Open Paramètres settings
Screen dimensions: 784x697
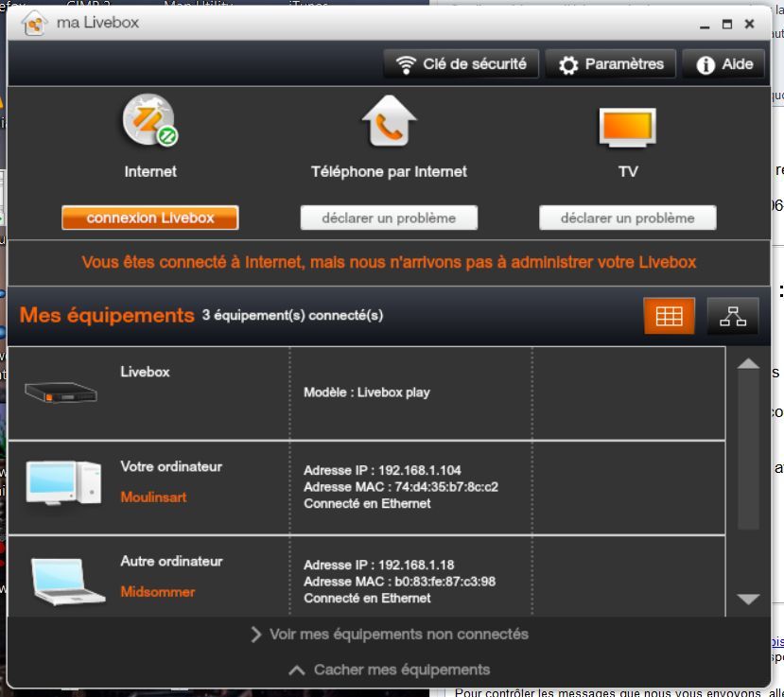point(611,64)
